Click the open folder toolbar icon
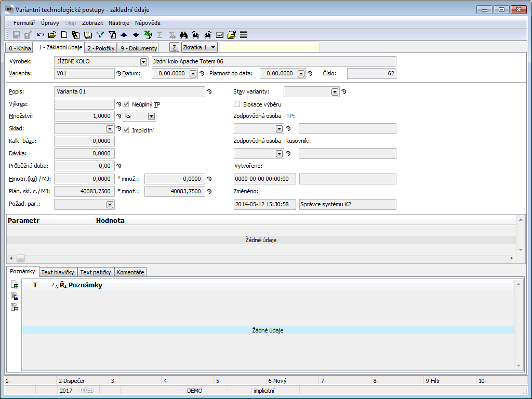The width and height of the screenshot is (532, 399). point(52,35)
